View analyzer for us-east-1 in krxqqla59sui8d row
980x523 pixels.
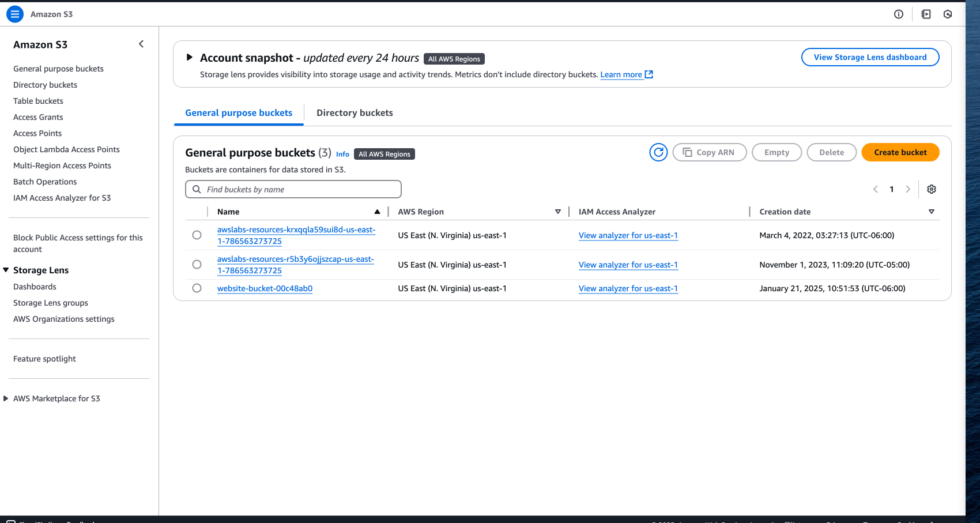tap(628, 235)
